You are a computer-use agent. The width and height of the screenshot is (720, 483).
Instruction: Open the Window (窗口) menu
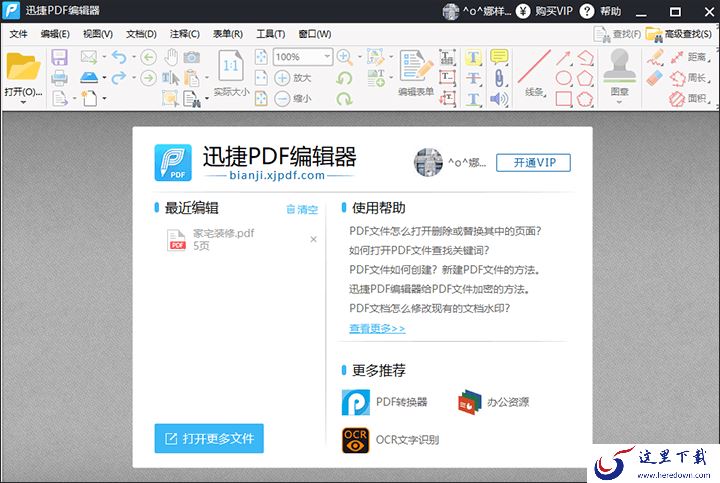[x=315, y=34]
